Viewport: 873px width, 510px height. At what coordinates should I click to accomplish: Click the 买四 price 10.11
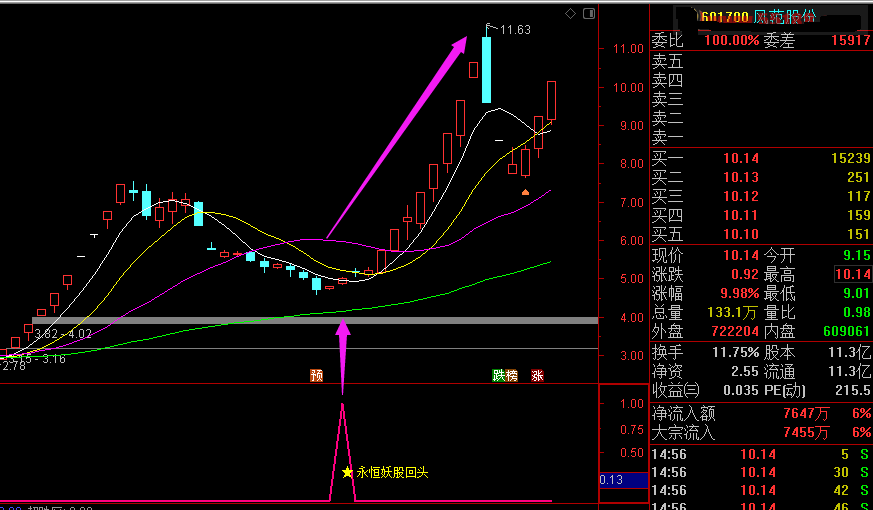coord(741,215)
